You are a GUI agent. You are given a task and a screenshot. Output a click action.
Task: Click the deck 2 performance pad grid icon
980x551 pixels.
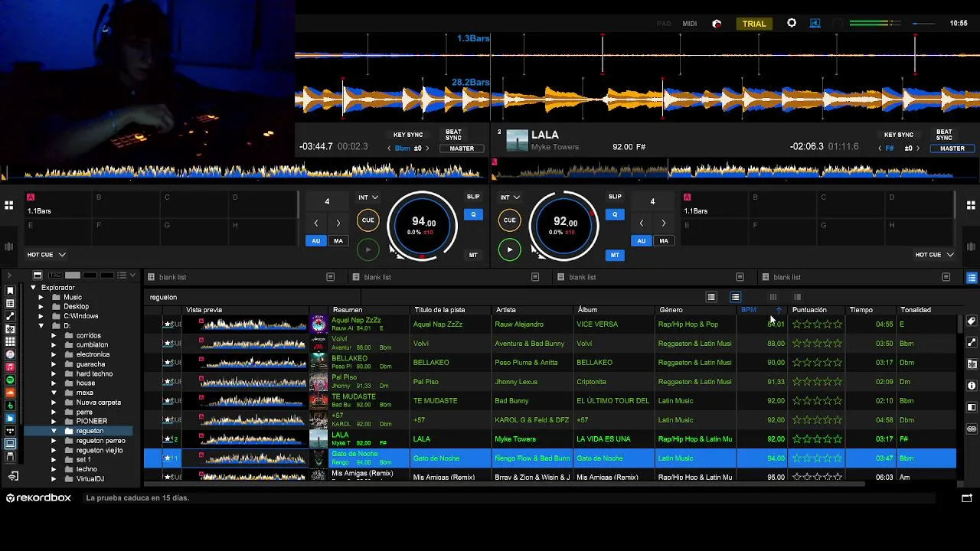pos(971,205)
